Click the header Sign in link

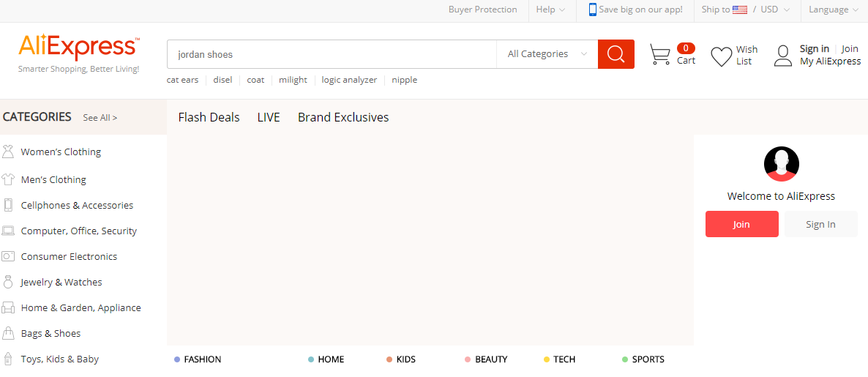[815, 49]
